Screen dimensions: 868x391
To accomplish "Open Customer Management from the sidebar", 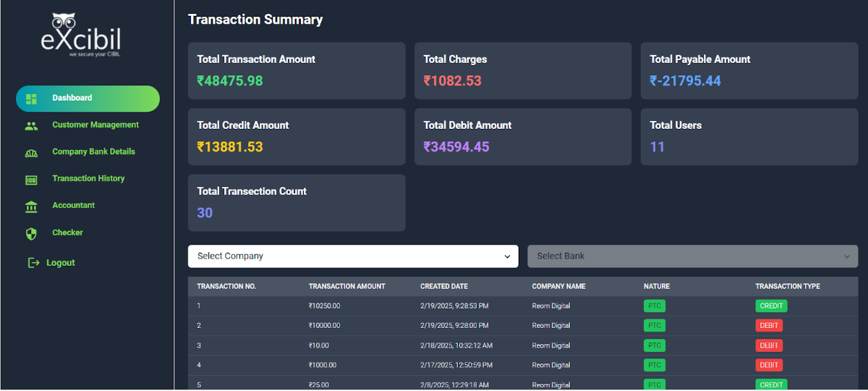I will [x=95, y=125].
